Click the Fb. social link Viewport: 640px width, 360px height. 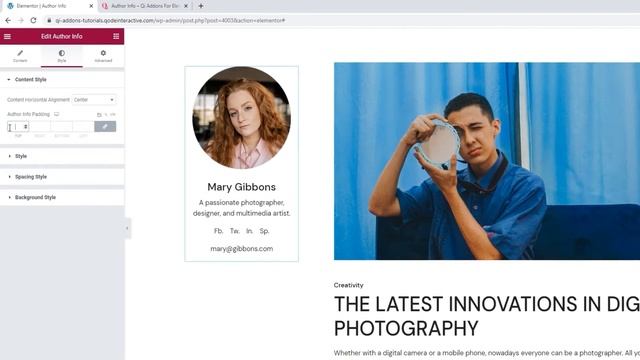click(x=218, y=231)
